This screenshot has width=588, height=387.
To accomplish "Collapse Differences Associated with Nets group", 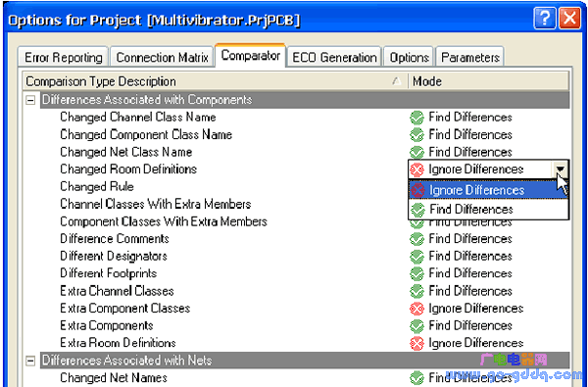I will pos(31,361).
